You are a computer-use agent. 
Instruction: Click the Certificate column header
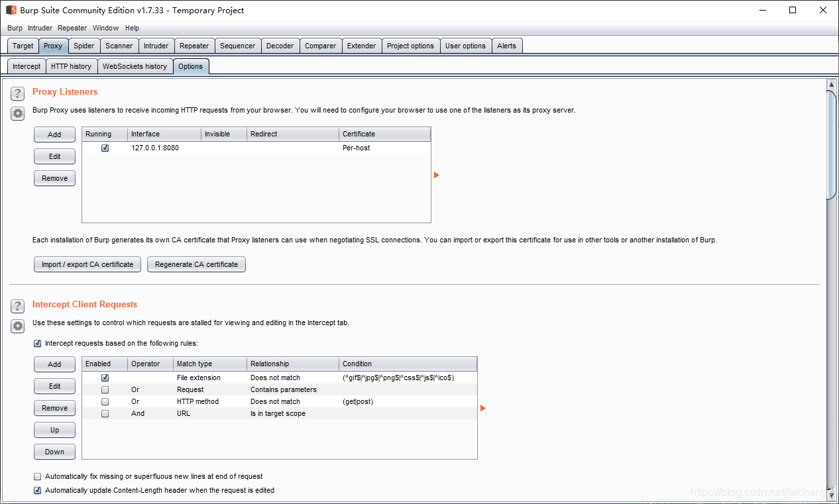[385, 134]
